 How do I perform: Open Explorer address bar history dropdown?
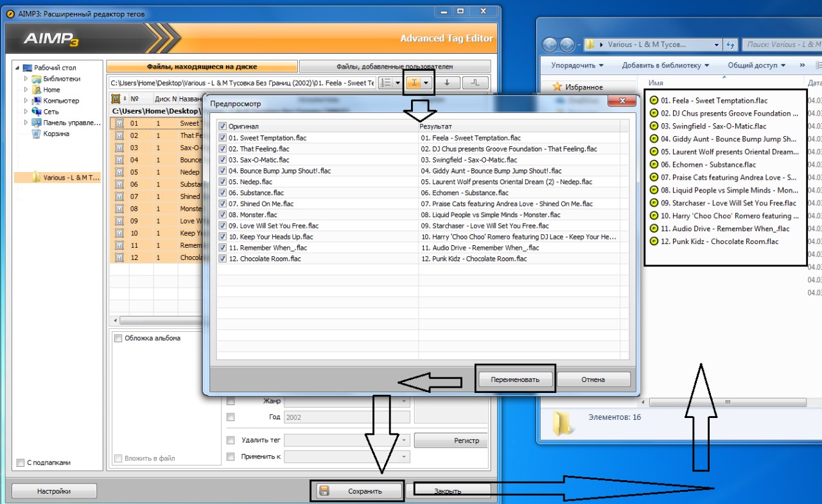pos(716,45)
